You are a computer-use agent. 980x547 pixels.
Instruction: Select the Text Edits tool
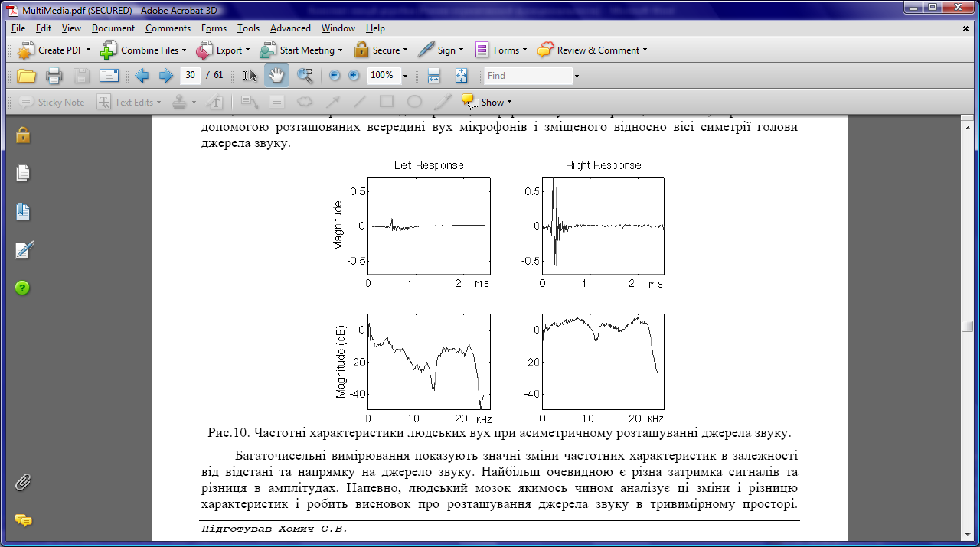pyautogui.click(x=129, y=102)
